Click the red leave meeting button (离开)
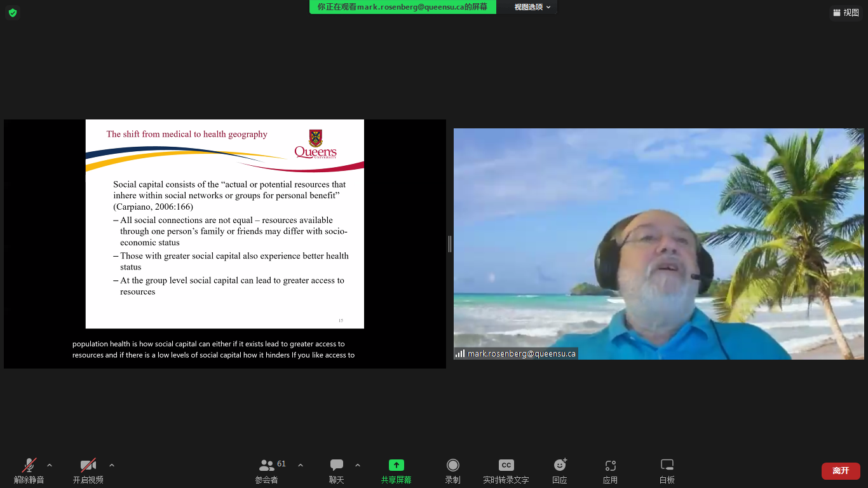 (840, 471)
